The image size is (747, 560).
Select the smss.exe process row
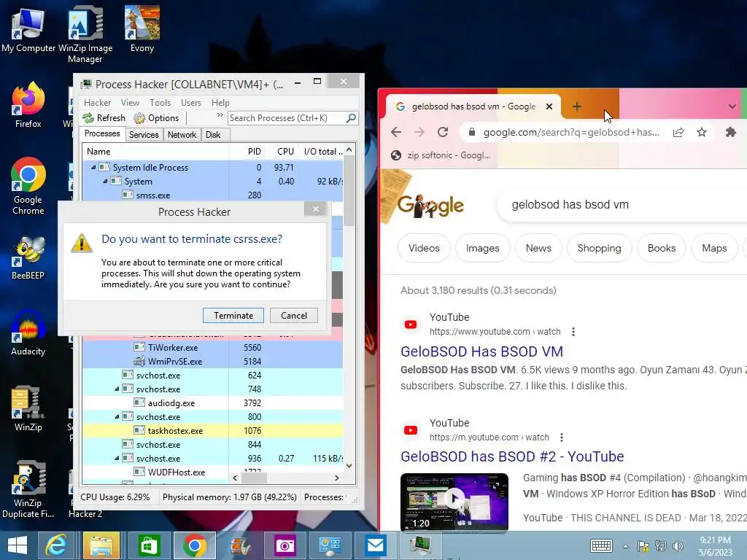[x=212, y=195]
